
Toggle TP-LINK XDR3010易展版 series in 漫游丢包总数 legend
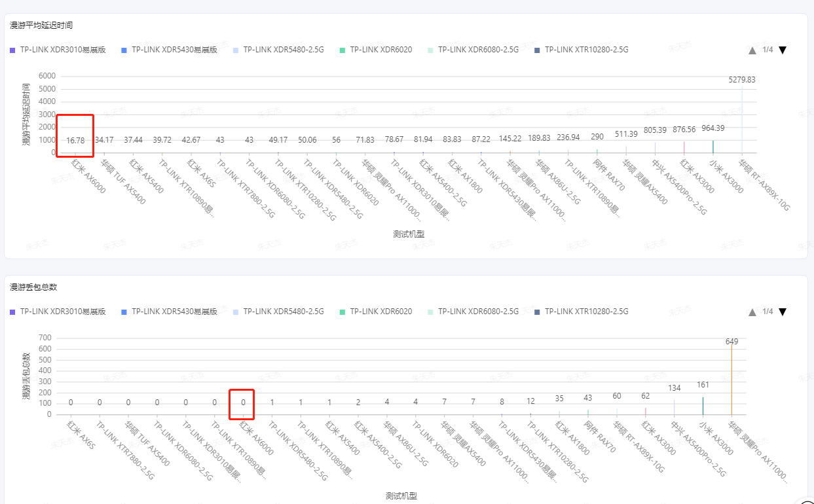coord(58,312)
